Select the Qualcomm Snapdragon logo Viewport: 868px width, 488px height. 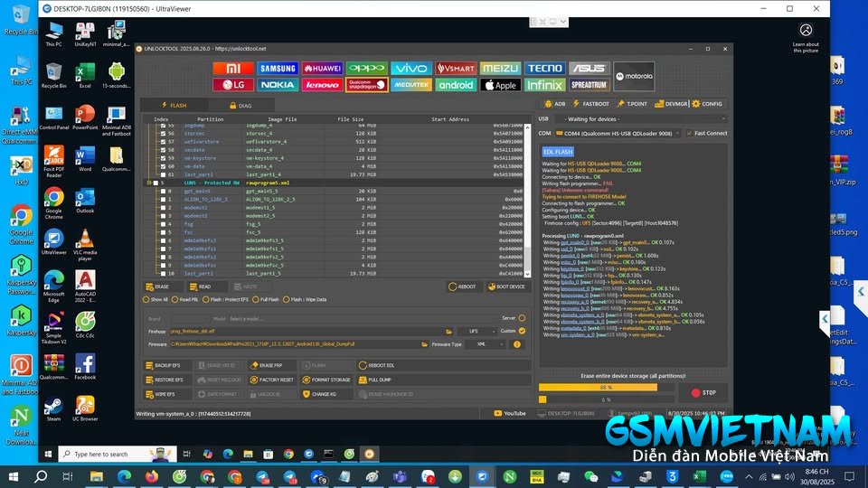point(367,85)
